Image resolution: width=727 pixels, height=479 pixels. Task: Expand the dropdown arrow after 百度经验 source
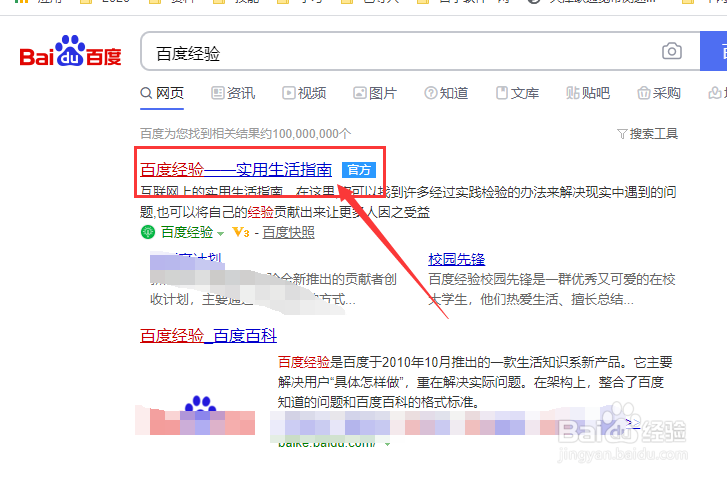click(220, 234)
